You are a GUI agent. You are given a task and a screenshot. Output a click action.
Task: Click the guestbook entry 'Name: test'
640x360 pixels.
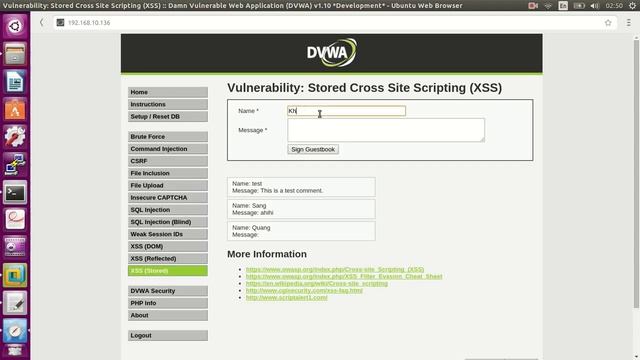(x=301, y=187)
